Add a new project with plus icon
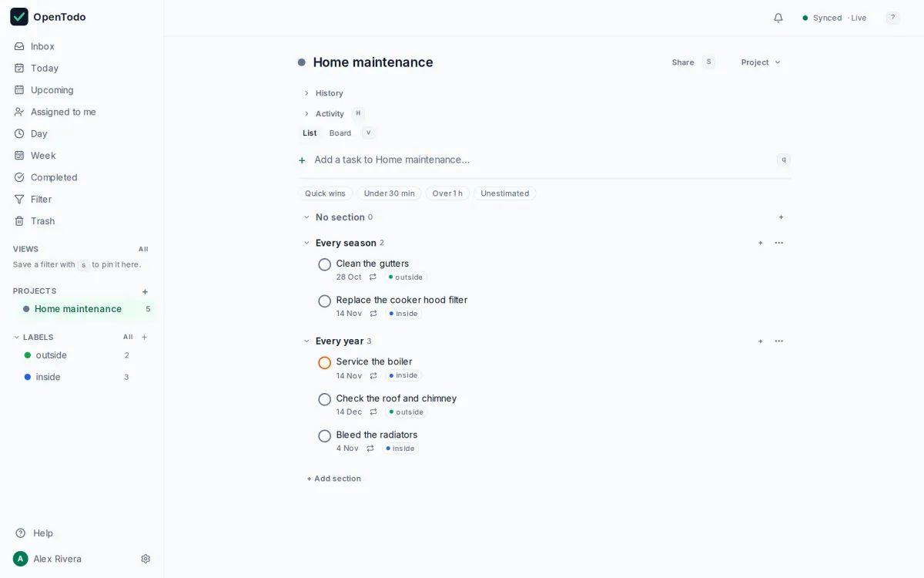The image size is (924, 578). point(145,291)
